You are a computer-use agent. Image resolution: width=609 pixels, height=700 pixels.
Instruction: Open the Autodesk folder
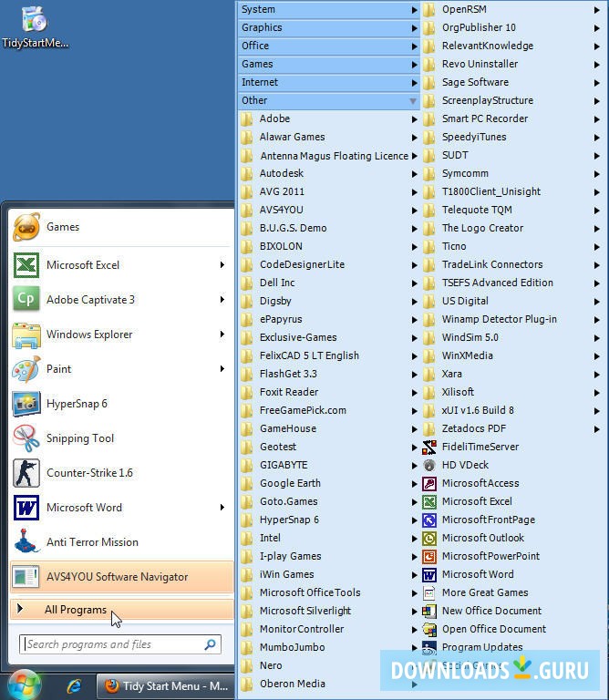(329, 173)
